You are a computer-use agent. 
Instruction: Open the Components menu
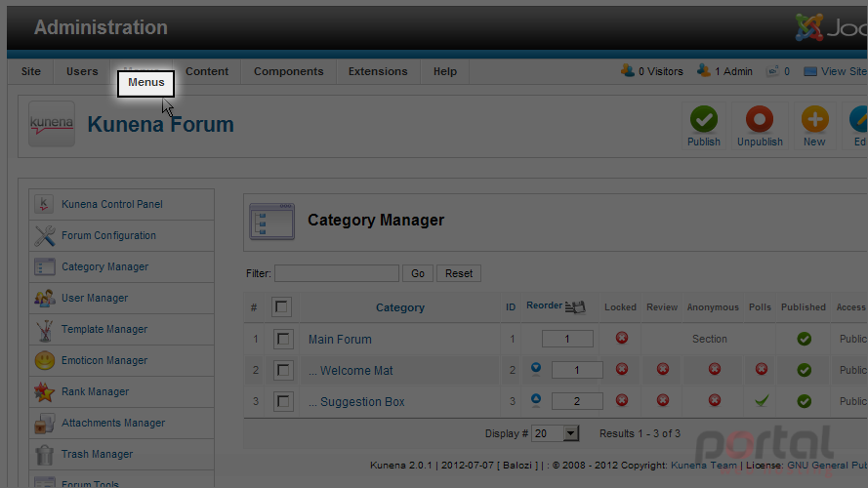pos(288,71)
